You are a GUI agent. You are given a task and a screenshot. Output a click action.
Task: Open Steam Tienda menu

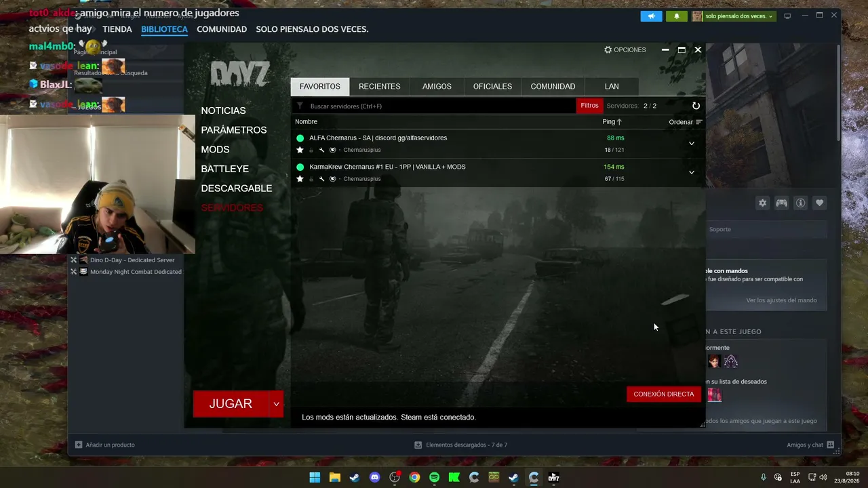click(x=117, y=29)
